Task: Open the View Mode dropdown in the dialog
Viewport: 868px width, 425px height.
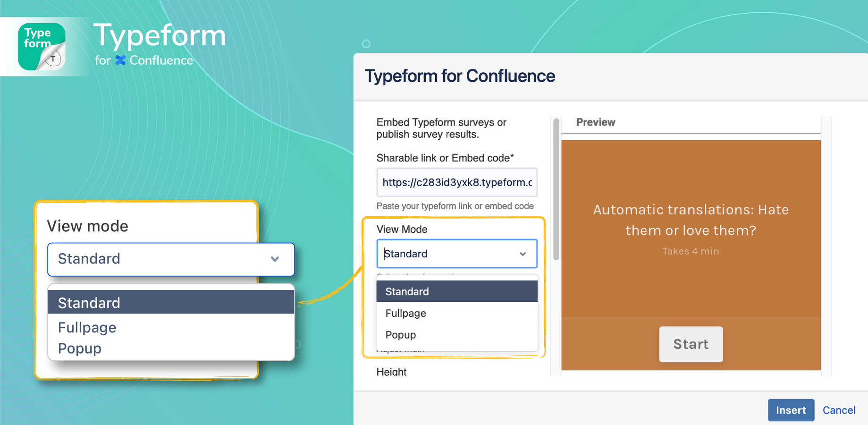Action: point(457,254)
